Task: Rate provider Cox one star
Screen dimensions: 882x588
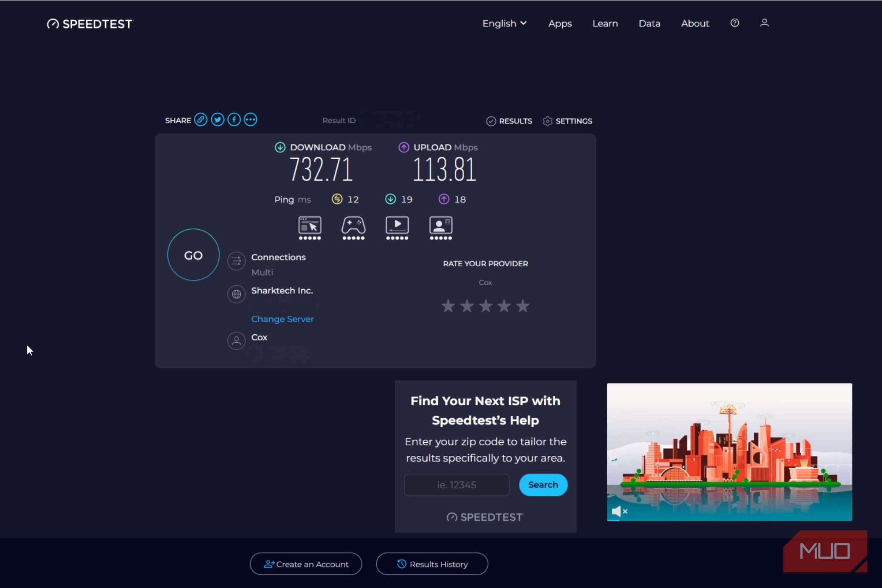Action: [x=448, y=306]
